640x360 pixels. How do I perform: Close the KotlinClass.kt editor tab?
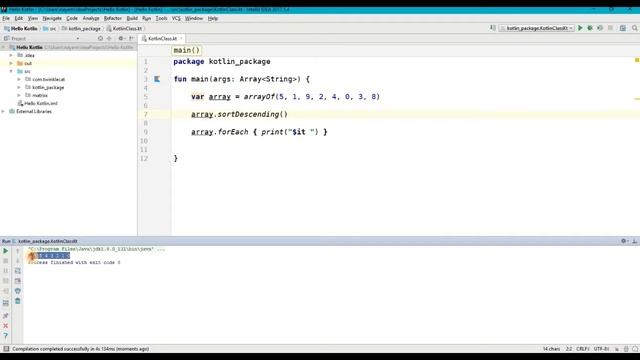181,38
